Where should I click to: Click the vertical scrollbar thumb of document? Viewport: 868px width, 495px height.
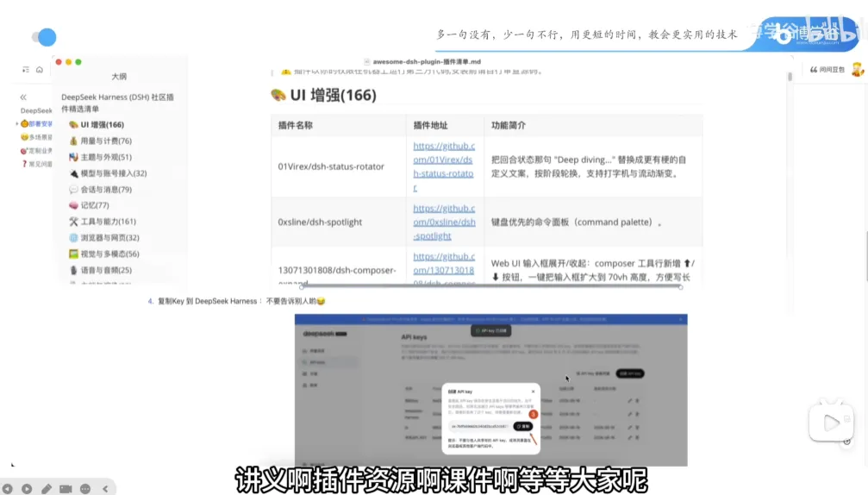click(x=790, y=77)
